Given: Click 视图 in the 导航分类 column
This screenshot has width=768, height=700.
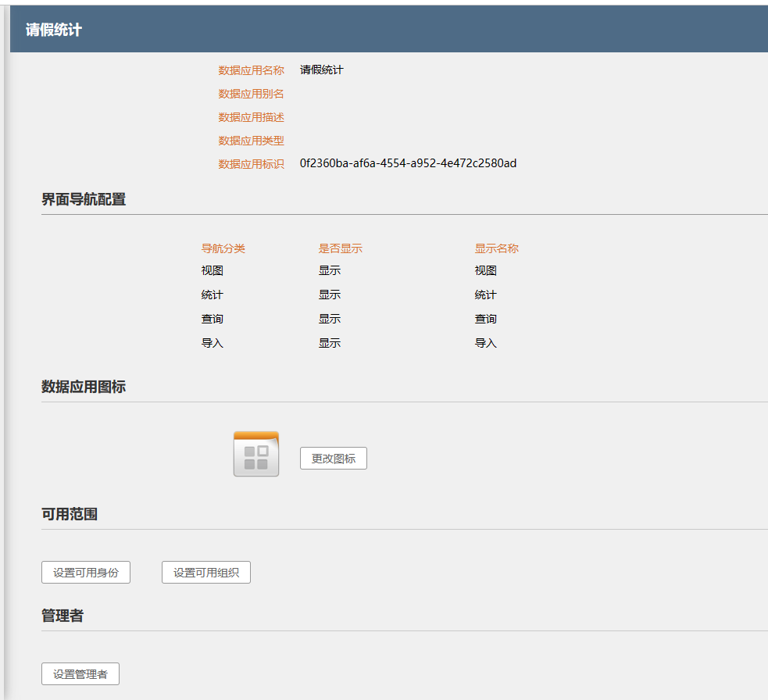Looking at the screenshot, I should pos(212,270).
